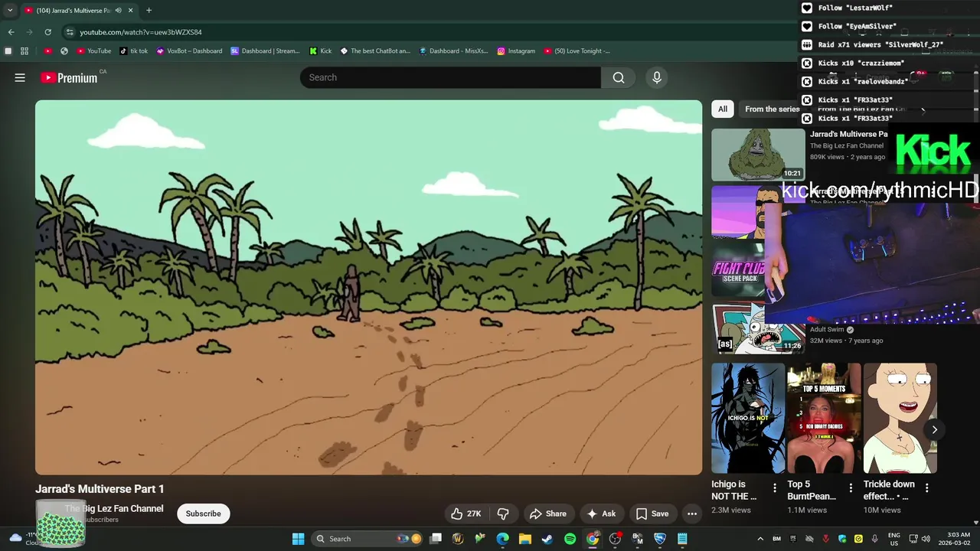Open The Big Lez Fan Channel page

point(114,508)
